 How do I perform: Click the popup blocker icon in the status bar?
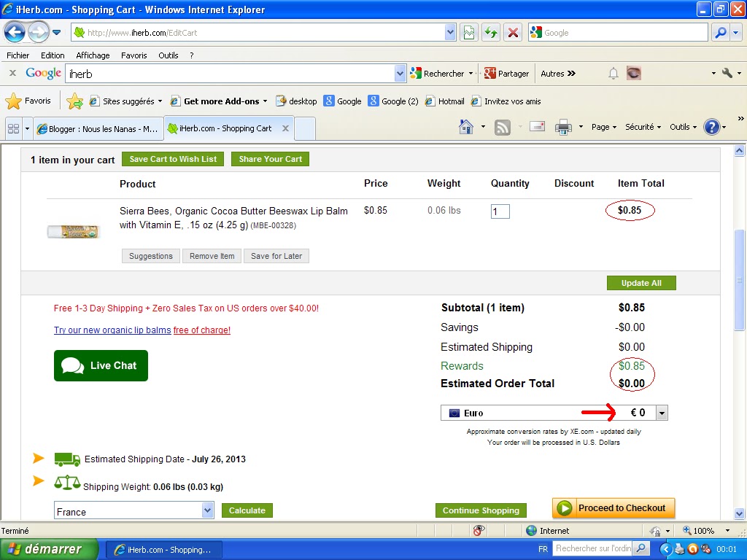click(x=479, y=530)
